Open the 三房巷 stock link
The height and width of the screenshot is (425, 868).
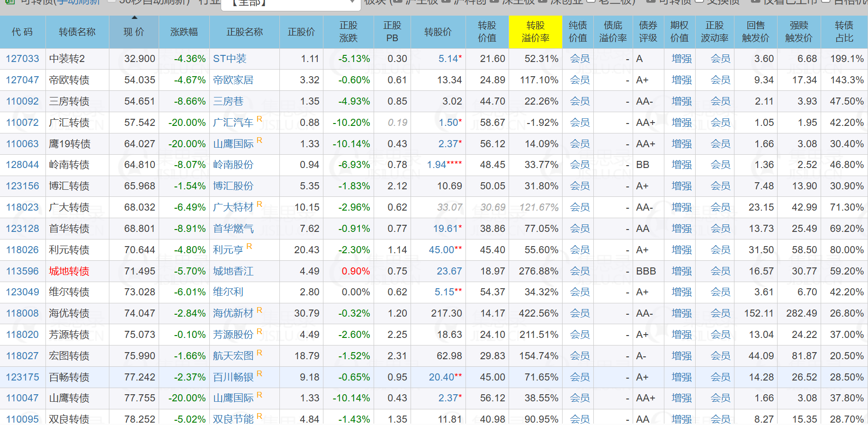[228, 101]
